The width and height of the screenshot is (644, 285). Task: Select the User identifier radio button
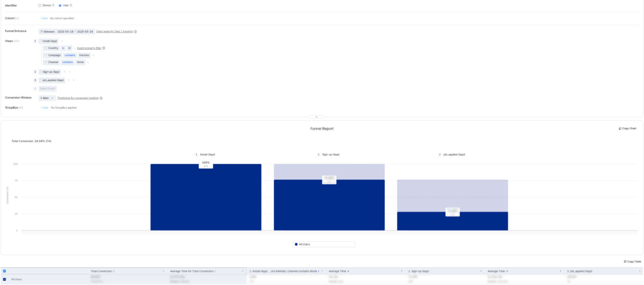(x=60, y=6)
